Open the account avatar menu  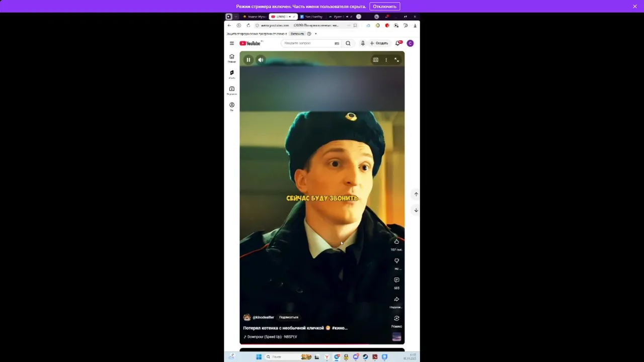(410, 43)
